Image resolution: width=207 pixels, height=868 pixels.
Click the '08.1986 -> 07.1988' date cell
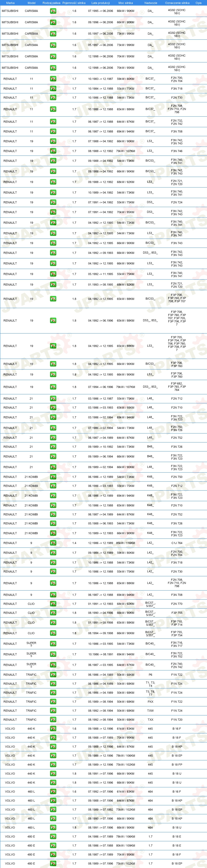pyautogui.click(x=101, y=846)
